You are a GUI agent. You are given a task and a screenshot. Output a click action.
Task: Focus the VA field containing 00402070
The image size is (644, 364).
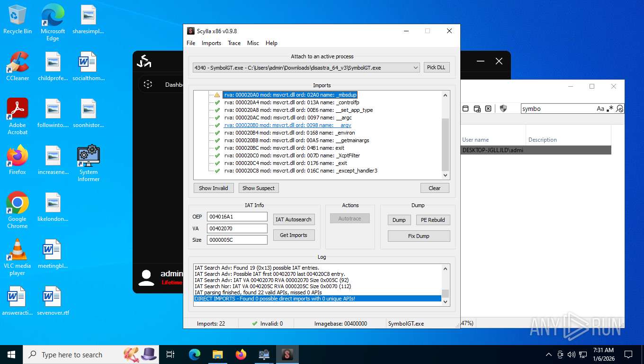coord(237,228)
